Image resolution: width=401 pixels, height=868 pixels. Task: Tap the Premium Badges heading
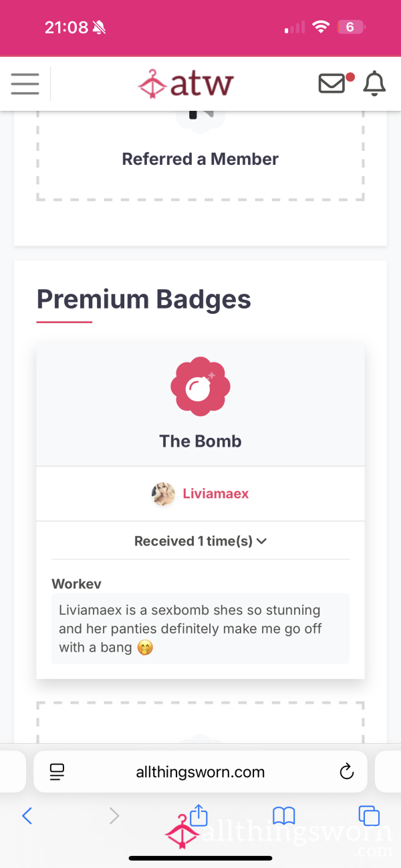pos(144,298)
